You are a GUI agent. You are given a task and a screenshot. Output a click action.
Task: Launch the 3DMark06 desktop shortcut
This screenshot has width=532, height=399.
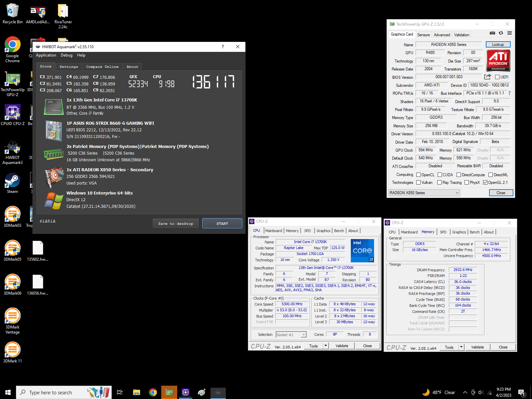tap(12, 285)
